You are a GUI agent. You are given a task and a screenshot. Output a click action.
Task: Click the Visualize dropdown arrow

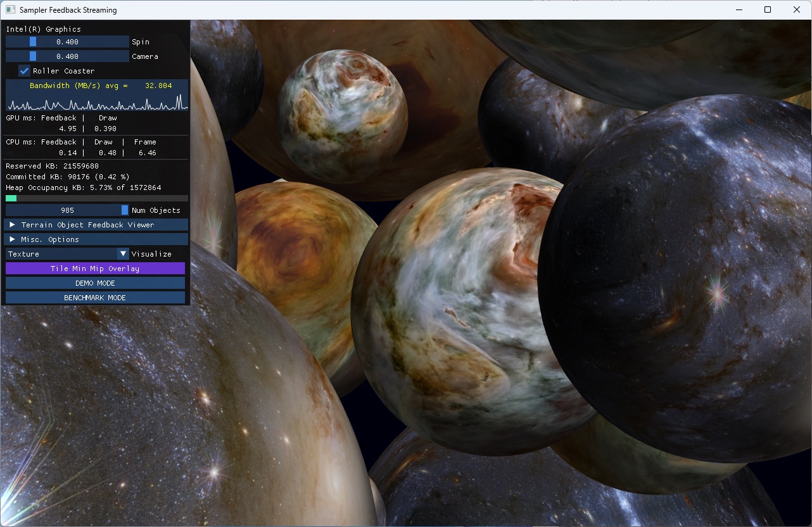124,254
